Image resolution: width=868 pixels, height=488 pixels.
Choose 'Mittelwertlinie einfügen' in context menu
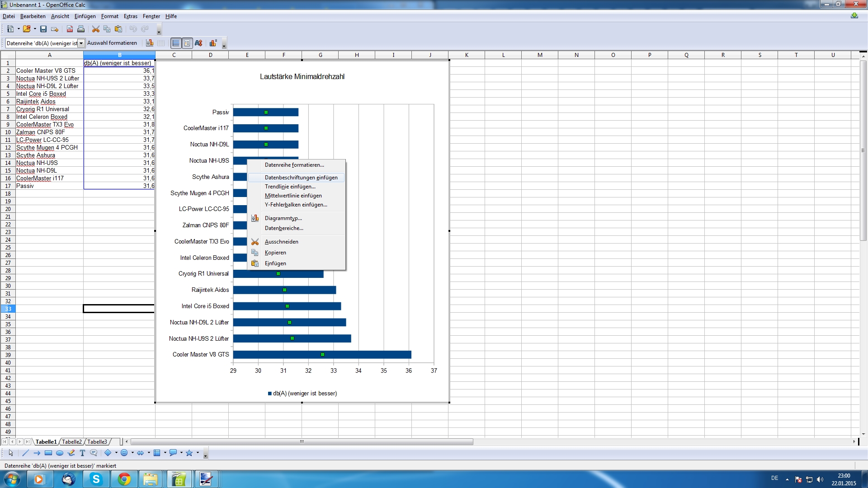pyautogui.click(x=297, y=196)
